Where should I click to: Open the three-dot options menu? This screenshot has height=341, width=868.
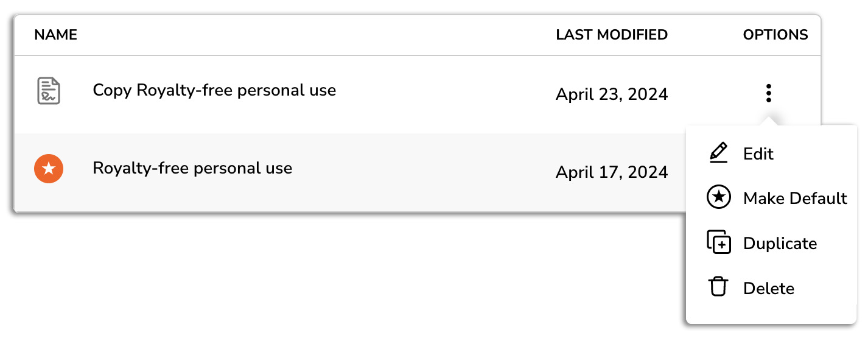pyautogui.click(x=769, y=93)
